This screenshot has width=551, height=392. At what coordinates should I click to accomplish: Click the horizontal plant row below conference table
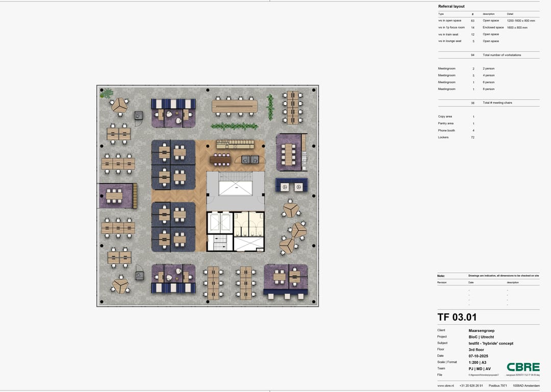[234, 126]
